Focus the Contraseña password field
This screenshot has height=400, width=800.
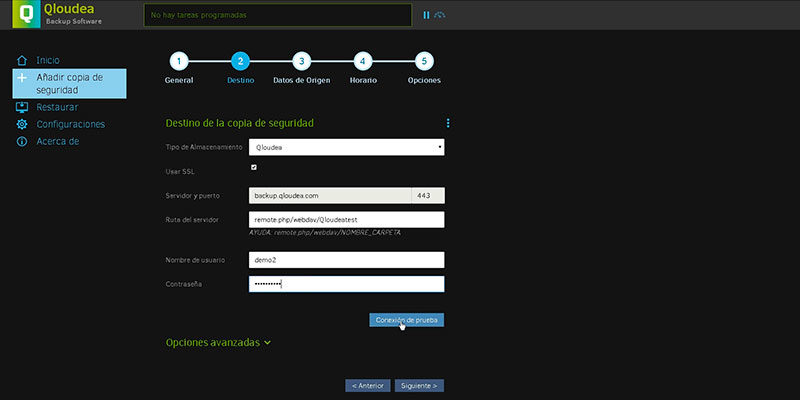pyautogui.click(x=346, y=284)
